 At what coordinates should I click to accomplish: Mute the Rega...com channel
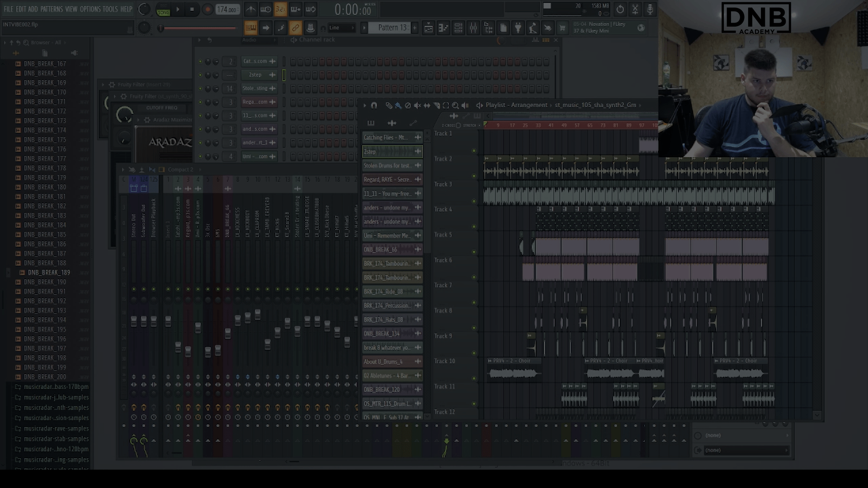(200, 102)
